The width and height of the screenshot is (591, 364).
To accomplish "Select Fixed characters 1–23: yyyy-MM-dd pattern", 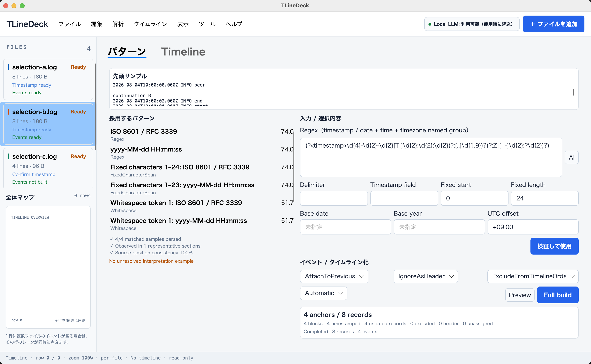I will coord(202,188).
